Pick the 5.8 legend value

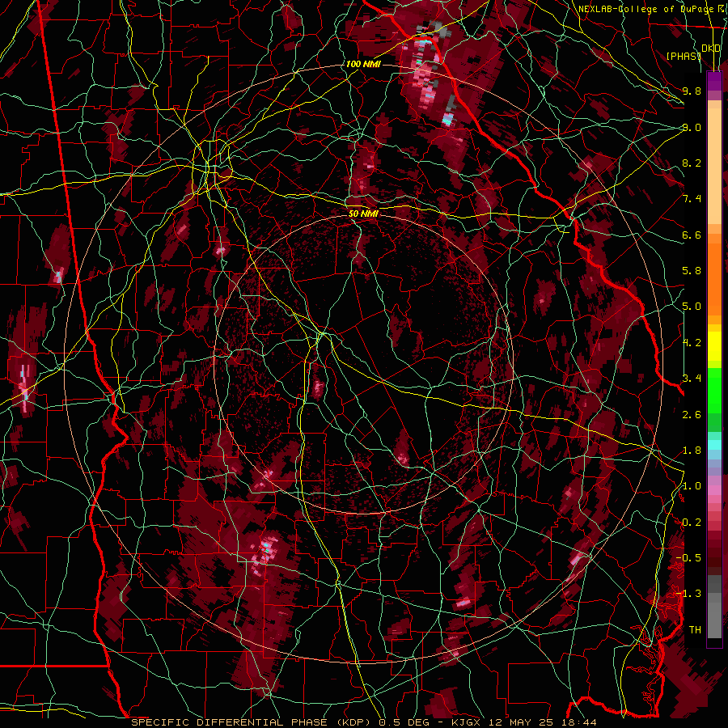pos(692,271)
